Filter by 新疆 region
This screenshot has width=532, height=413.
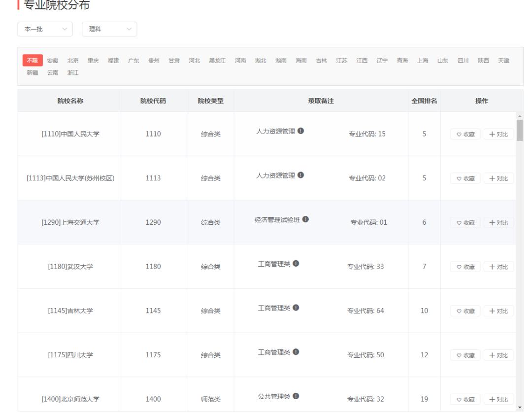(x=33, y=72)
